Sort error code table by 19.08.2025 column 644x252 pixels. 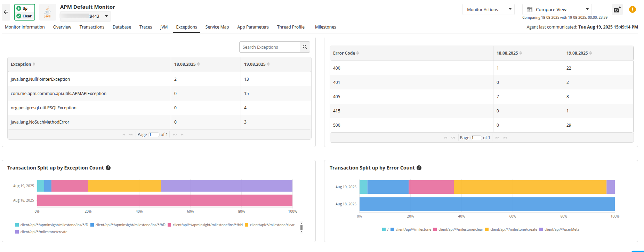click(590, 53)
